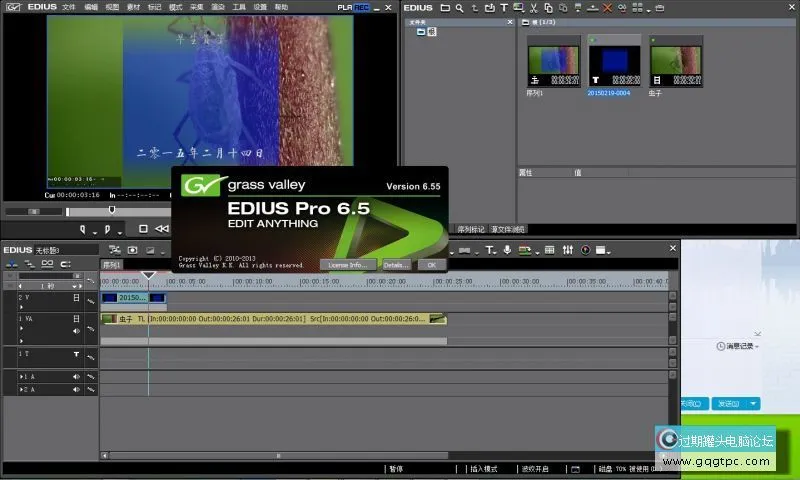Click the player position slider handle
The image size is (800, 480).
tap(112, 210)
